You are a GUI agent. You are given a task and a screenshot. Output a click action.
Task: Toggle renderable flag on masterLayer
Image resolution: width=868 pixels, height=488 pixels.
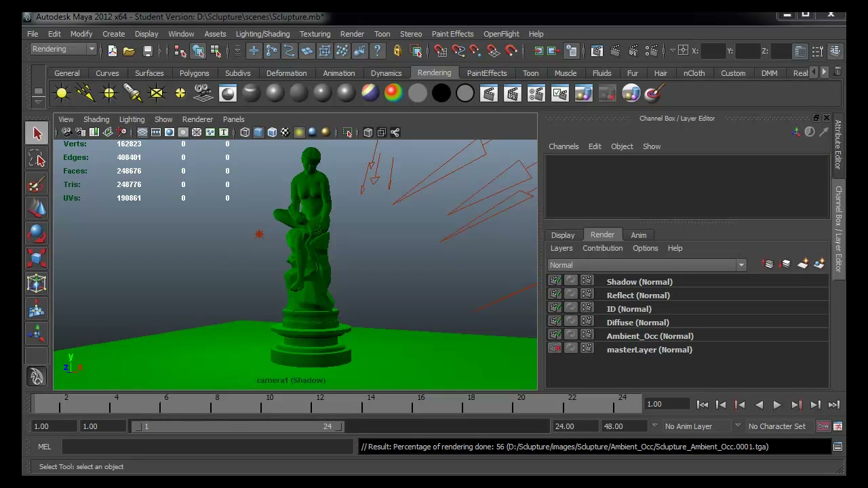pyautogui.click(x=555, y=349)
